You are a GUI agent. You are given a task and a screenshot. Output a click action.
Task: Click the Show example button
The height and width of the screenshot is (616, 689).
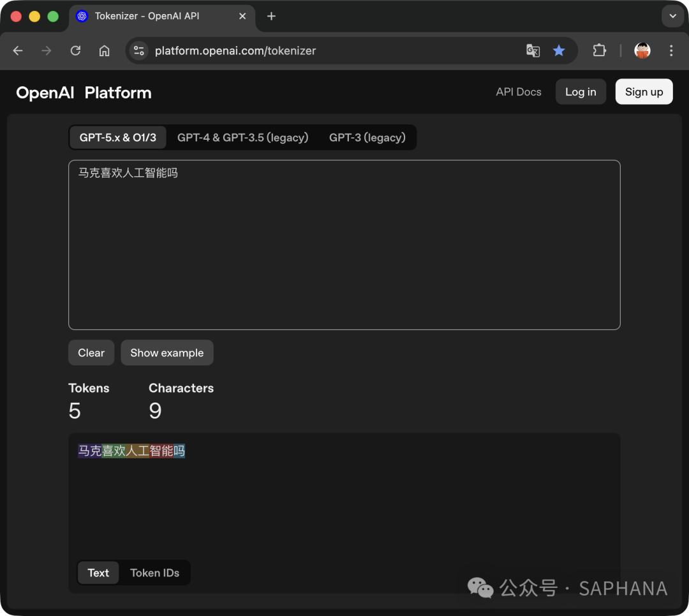point(167,353)
